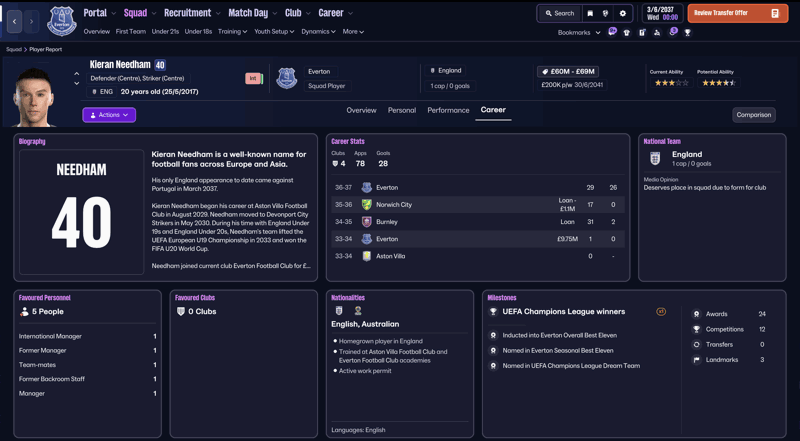Click the bookmark icon beside Search
Screen dimensions: 800x441
(590, 14)
